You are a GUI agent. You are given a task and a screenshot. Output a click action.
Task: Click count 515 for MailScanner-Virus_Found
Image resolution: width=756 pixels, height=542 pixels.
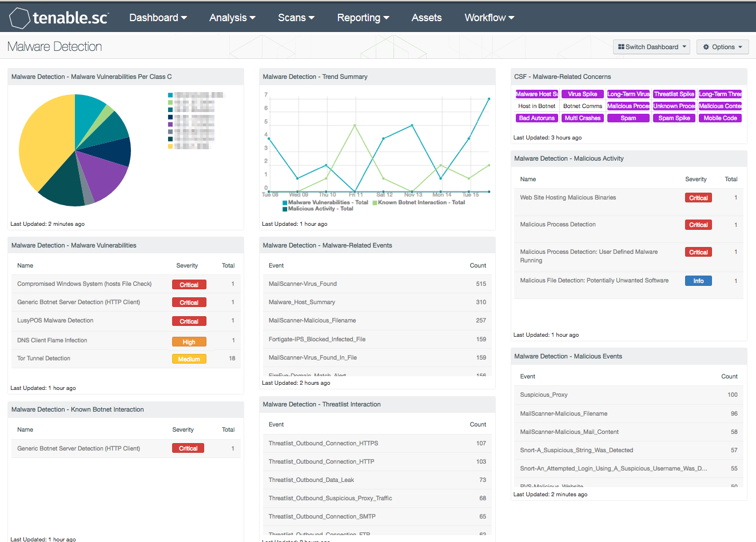481,284
